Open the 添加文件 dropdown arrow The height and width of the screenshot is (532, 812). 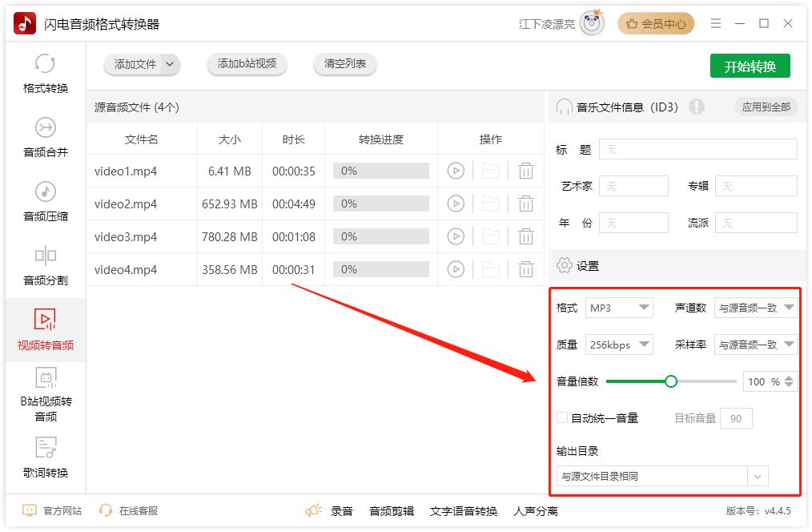170,64
